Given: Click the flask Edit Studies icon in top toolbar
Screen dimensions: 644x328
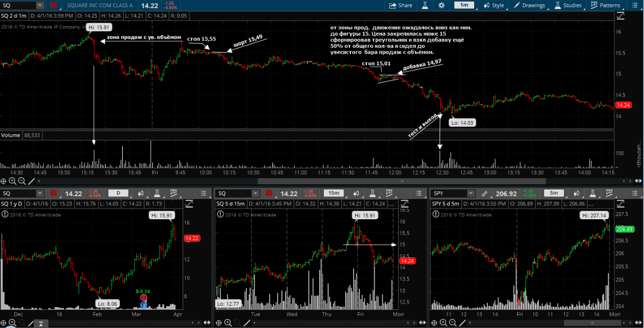Looking at the screenshot, I should click(x=425, y=5).
